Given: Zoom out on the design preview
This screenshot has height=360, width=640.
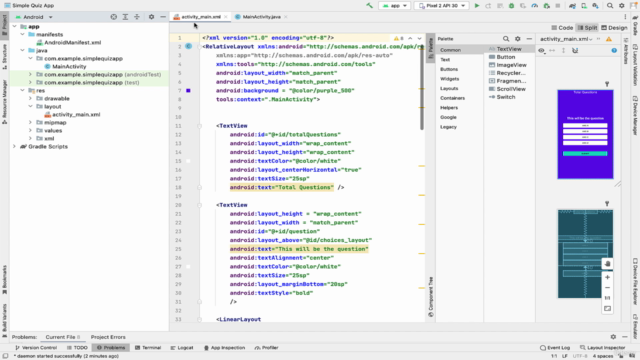Looking at the screenshot, I should tap(607, 287).
